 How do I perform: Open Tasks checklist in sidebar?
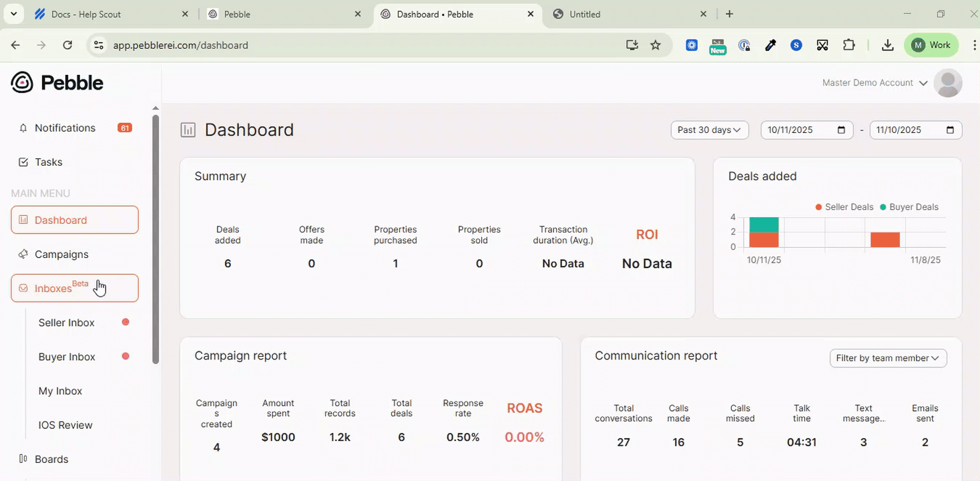(x=23, y=162)
